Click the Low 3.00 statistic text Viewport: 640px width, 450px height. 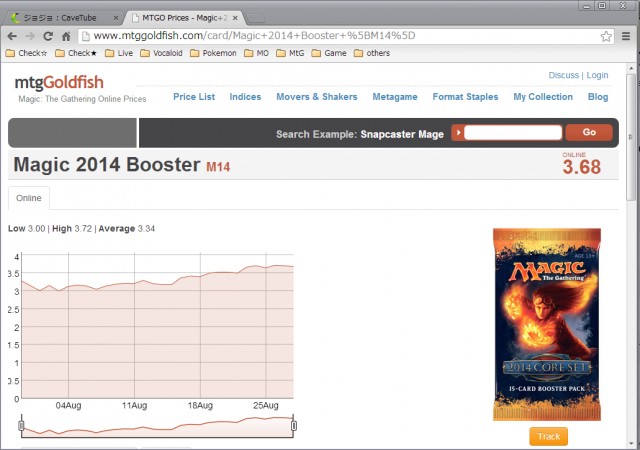click(27, 229)
